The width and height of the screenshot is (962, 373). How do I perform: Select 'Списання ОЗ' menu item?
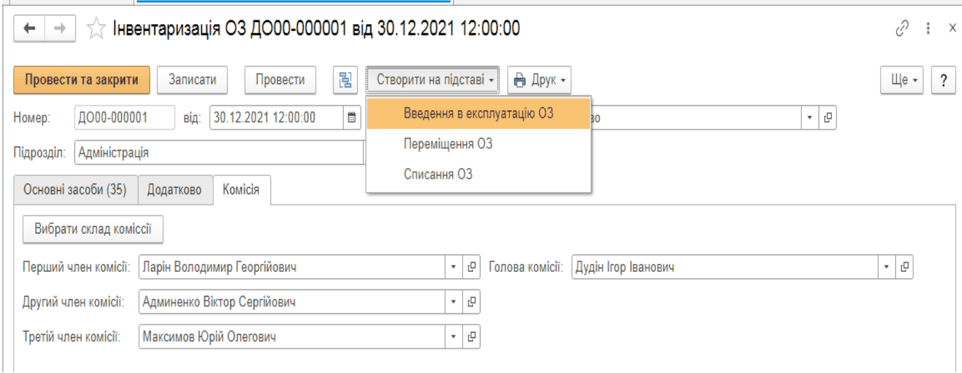coord(479,174)
